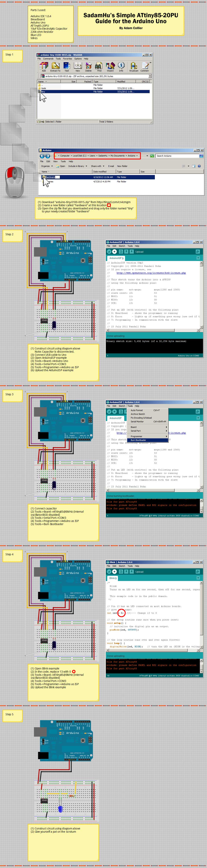The image size is (207, 868).
Task: Click Upload arrow icon in the Blink window
Action: [115, 571]
